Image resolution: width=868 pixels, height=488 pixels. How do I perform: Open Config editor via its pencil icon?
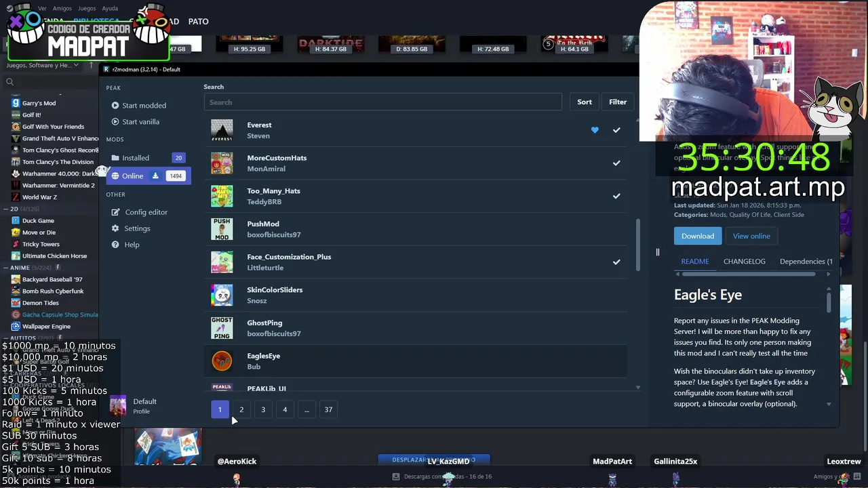tap(115, 212)
